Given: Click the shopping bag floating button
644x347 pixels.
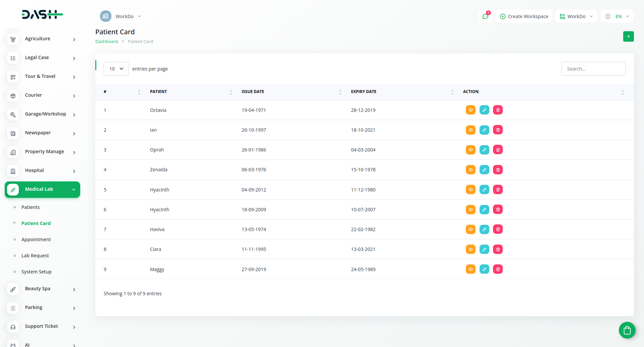Looking at the screenshot, I should click(627, 331).
